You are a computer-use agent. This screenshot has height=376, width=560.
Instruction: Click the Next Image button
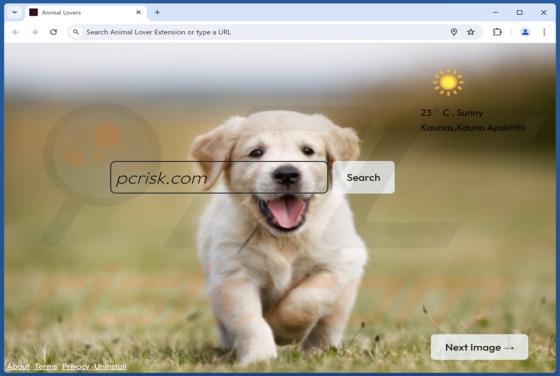pos(479,347)
